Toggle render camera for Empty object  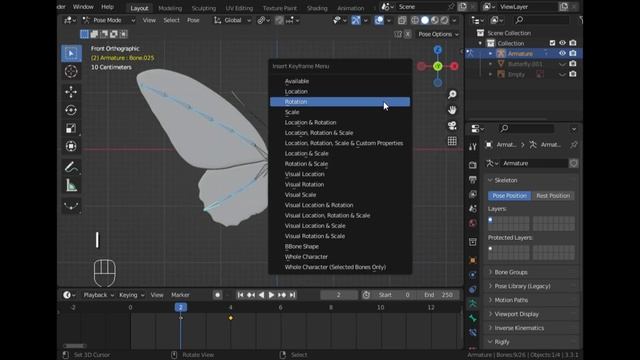(573, 74)
